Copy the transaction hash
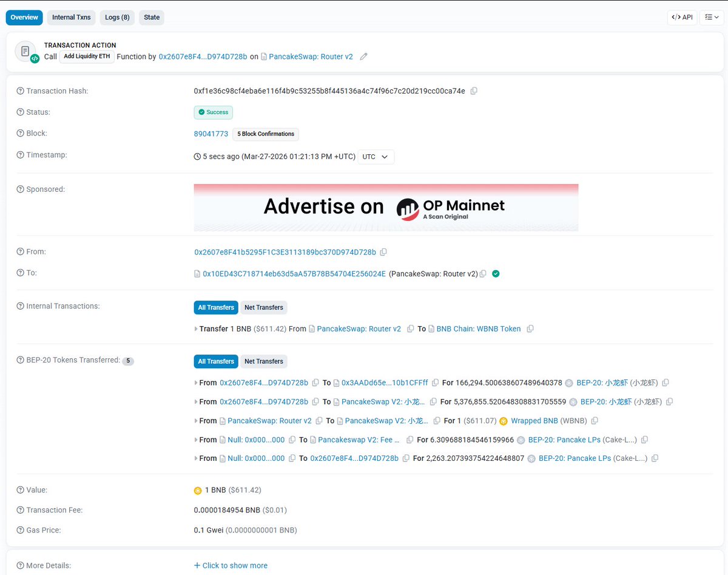728x575 pixels. point(474,91)
